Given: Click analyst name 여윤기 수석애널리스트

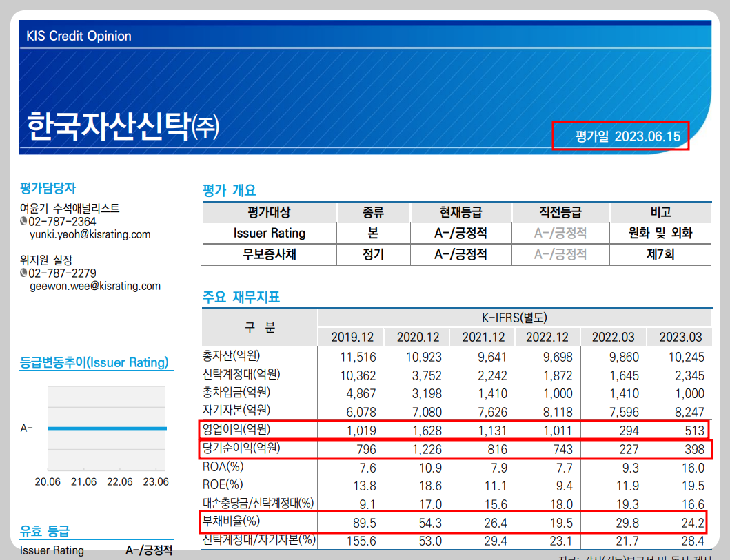Looking at the screenshot, I should (x=70, y=208).
